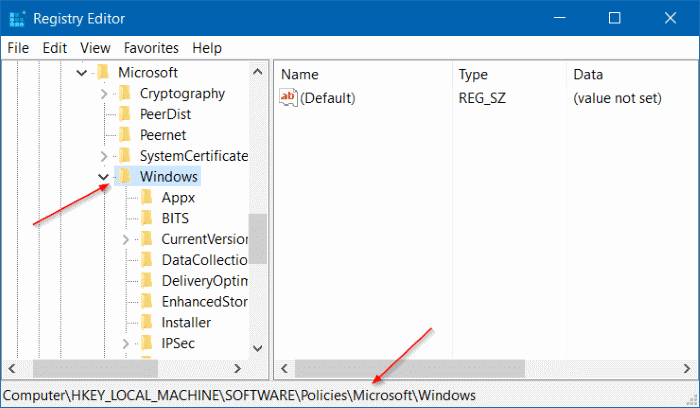Click the registry path in status bar
700x408 pixels.
pos(239,395)
